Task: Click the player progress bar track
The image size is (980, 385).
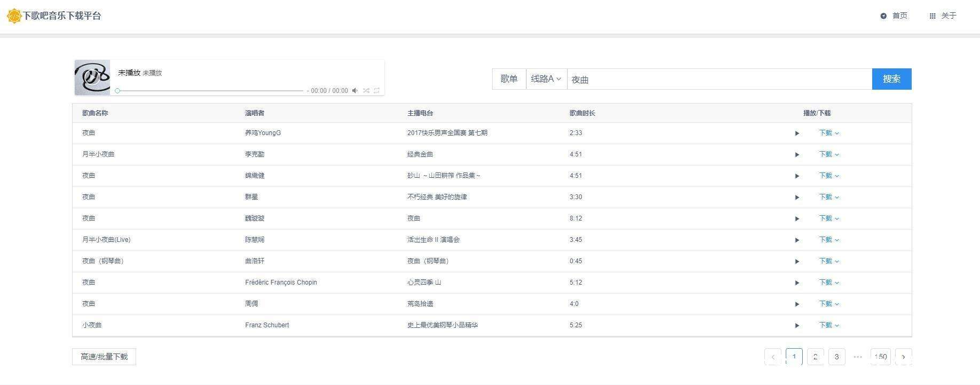Action: coord(210,91)
